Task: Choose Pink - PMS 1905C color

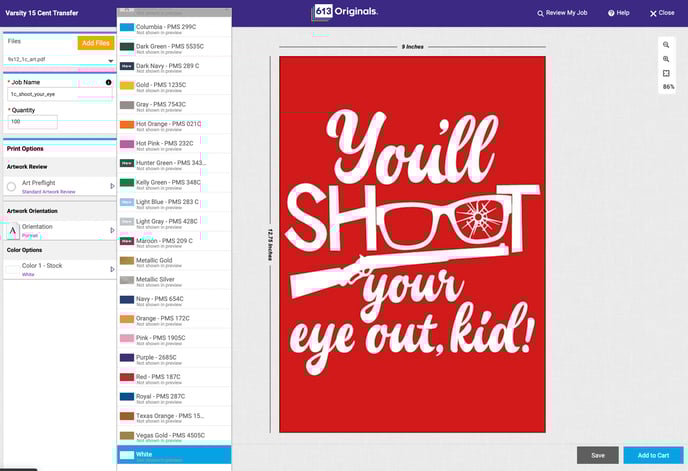Action: click(174, 338)
